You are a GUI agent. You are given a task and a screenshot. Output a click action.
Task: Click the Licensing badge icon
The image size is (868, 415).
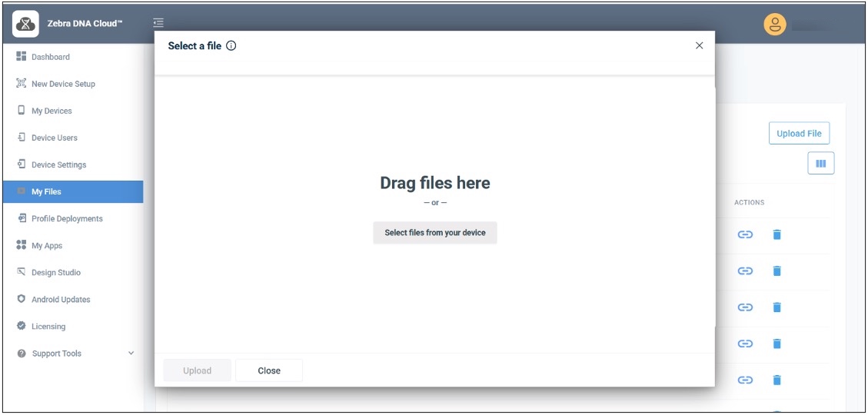point(22,326)
